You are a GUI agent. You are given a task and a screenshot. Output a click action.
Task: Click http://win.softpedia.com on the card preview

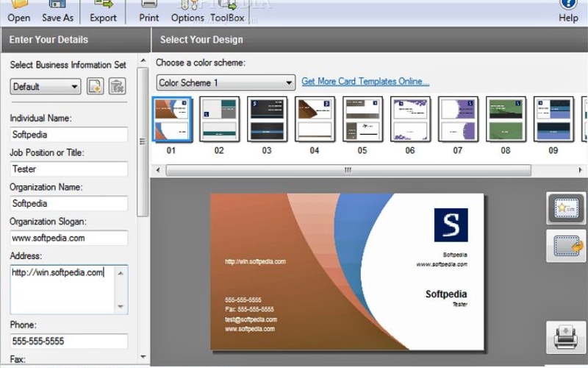pyautogui.click(x=255, y=262)
